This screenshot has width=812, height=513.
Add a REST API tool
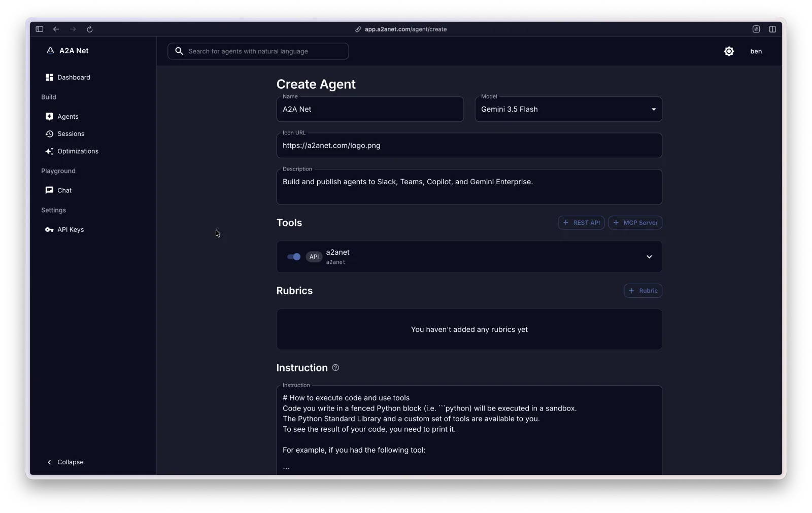coord(581,223)
